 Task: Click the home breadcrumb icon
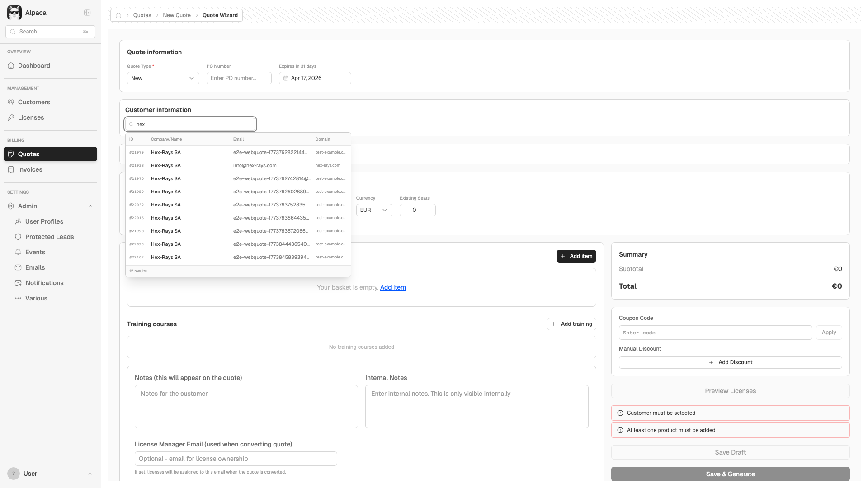pos(118,15)
